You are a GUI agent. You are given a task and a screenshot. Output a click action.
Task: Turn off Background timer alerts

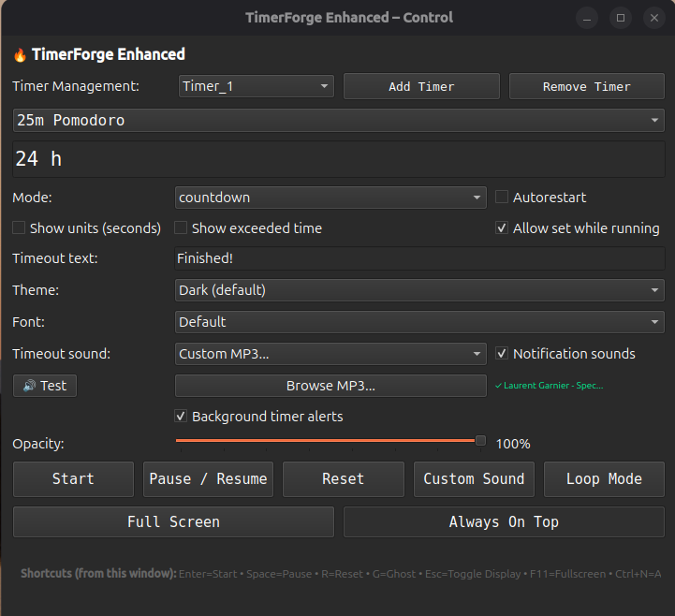[x=181, y=417]
